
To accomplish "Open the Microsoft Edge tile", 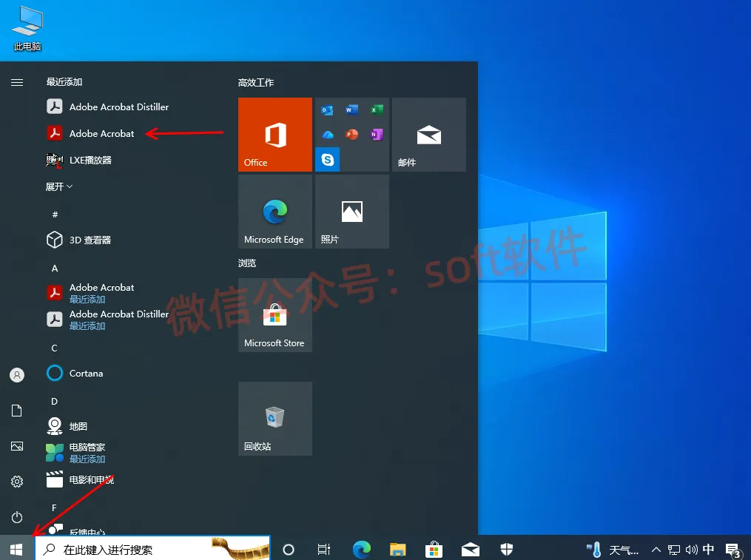I will 275,212.
